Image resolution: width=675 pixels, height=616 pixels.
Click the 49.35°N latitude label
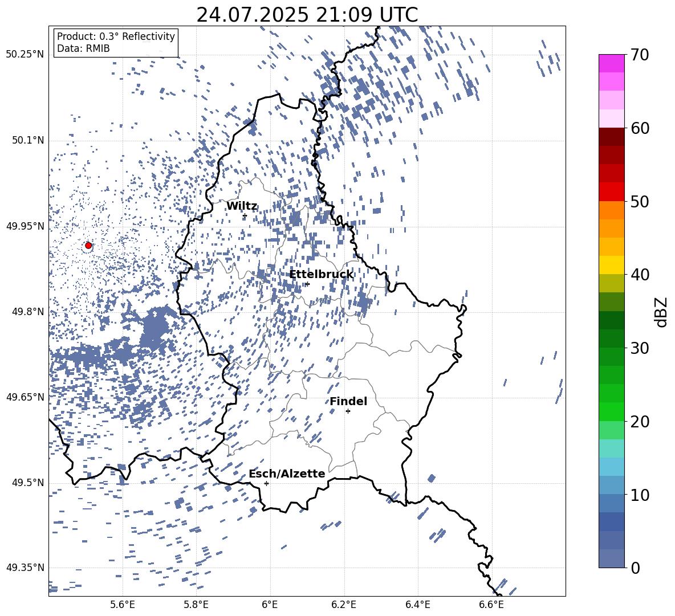pos(25,568)
